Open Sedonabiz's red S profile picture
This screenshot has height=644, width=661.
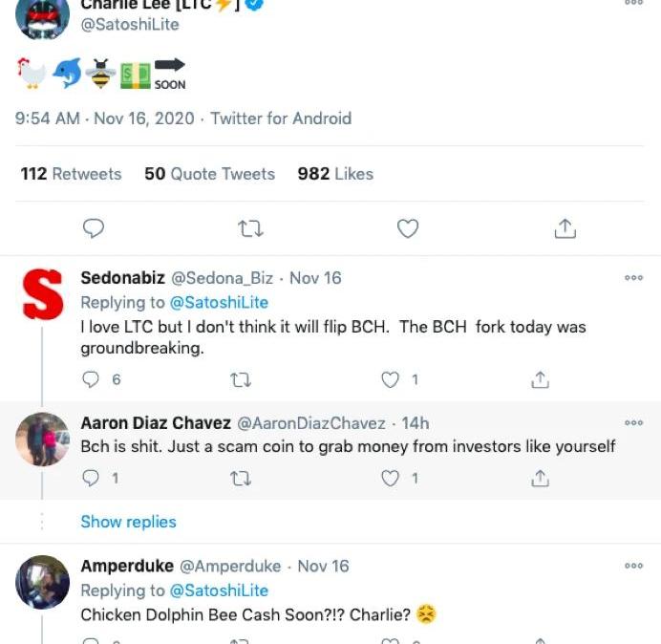(x=43, y=295)
